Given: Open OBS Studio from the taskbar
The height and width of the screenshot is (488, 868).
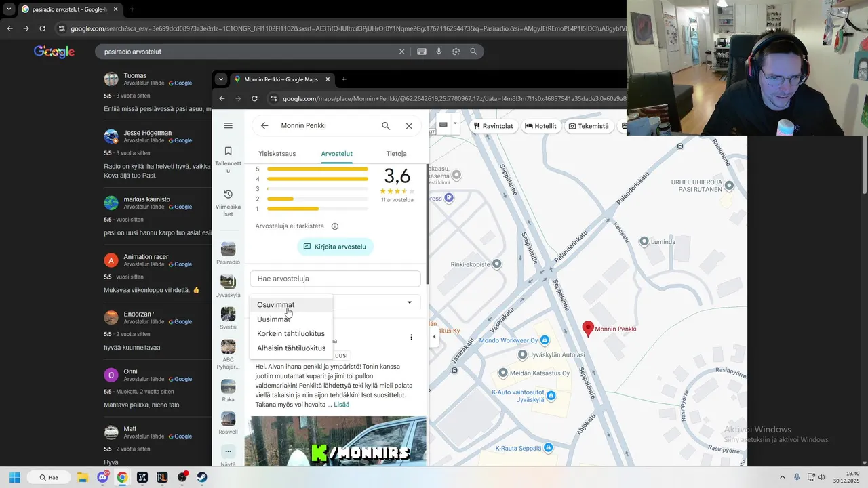Looking at the screenshot, I should [x=182, y=477].
